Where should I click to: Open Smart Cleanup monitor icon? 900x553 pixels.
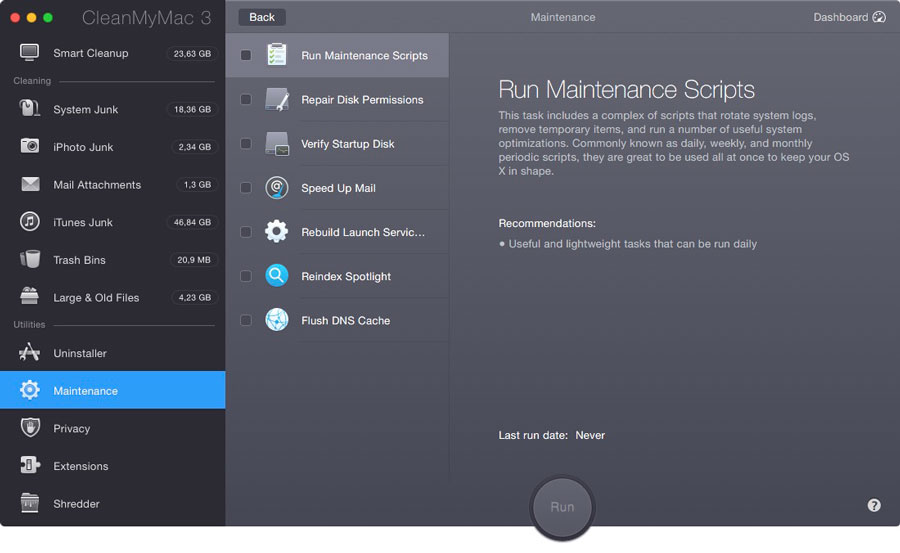29,53
